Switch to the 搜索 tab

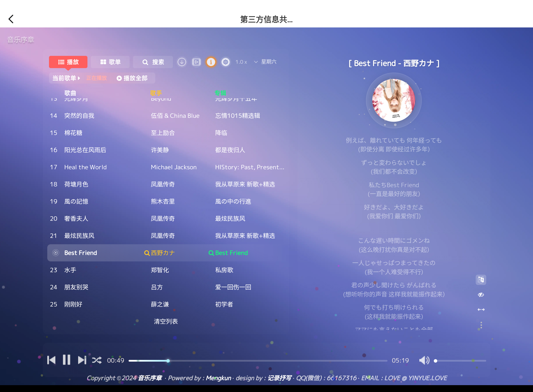pos(153,62)
